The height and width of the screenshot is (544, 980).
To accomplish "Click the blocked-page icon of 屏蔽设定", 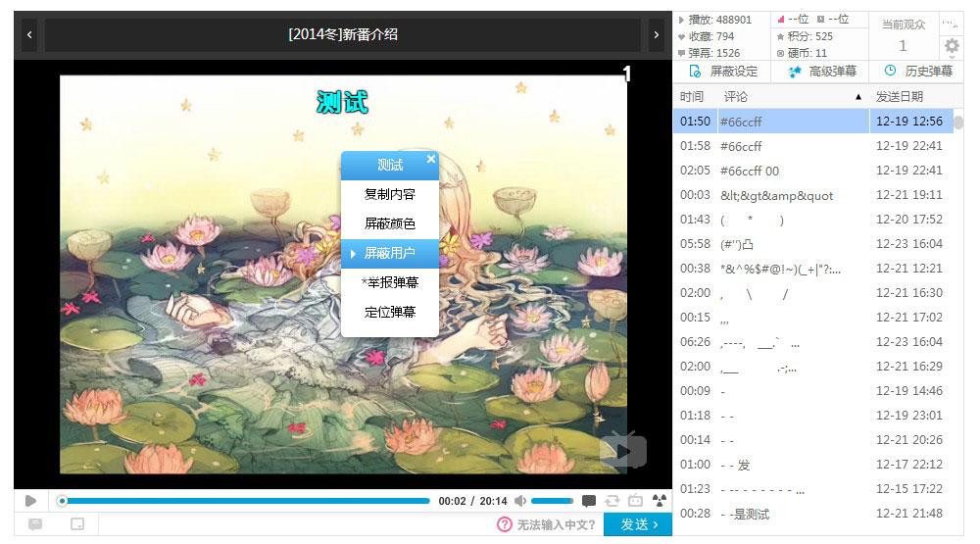I will (x=695, y=72).
